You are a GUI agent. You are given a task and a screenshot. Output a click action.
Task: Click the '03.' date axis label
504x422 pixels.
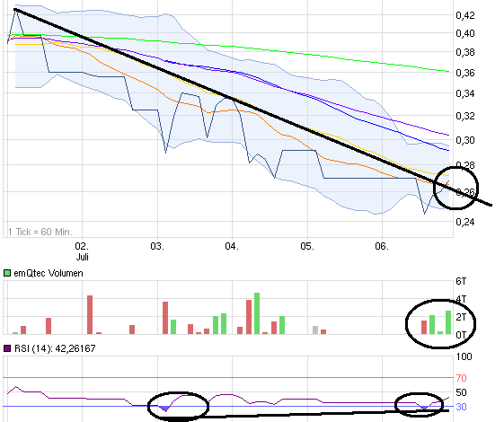tap(157, 246)
